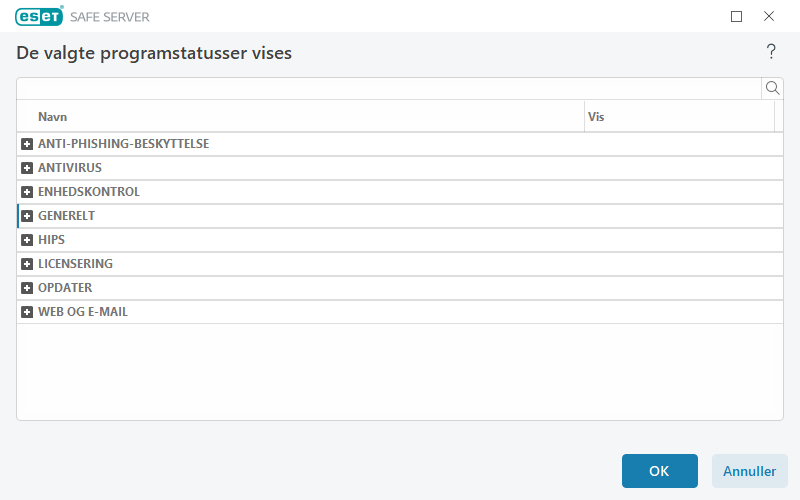This screenshot has height=500, width=800.
Task: Click inside the search text field
Action: [388, 88]
